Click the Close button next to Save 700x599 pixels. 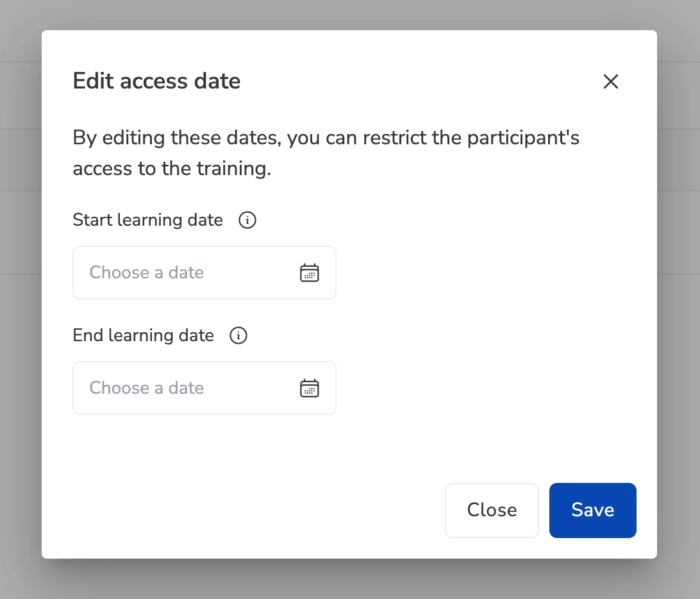tap(492, 510)
